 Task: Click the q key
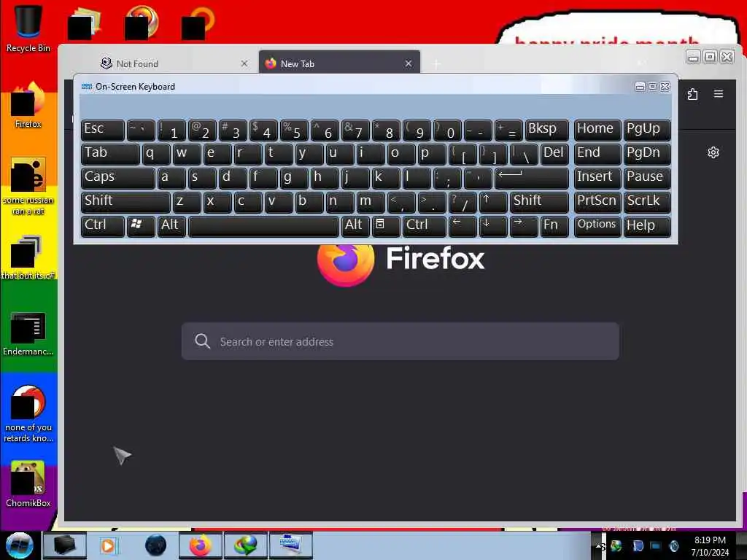point(156,154)
